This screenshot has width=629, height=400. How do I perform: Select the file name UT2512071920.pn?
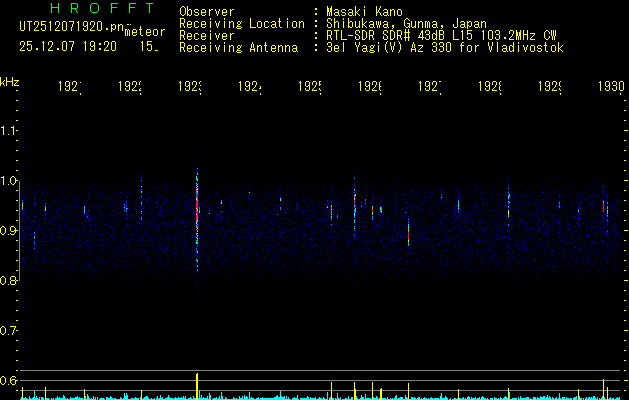tap(71, 26)
